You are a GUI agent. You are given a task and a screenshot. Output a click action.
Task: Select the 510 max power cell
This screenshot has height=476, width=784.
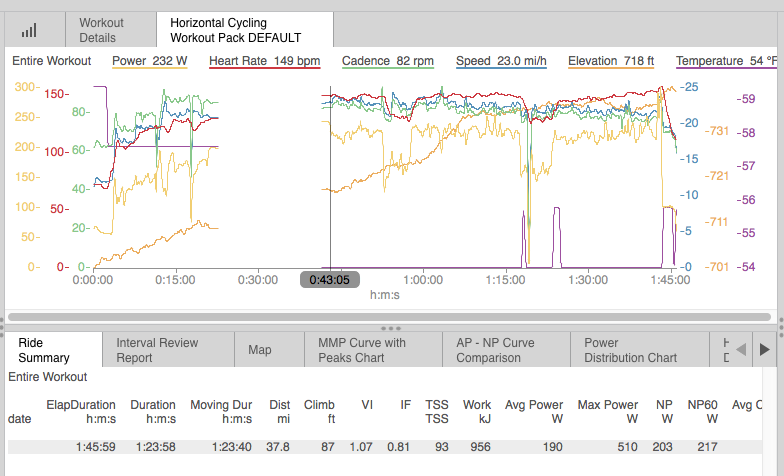(628, 447)
